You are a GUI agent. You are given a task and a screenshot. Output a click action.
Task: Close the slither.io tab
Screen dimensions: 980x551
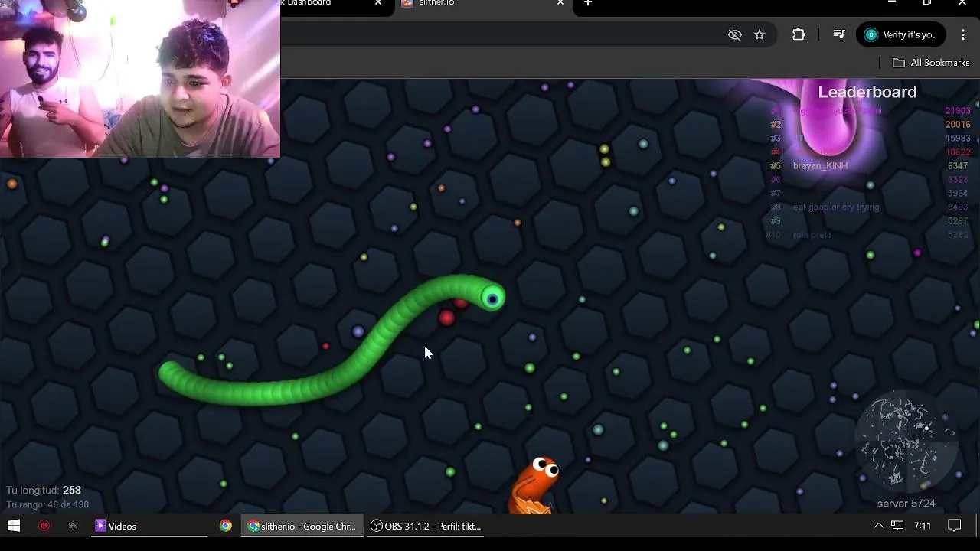click(x=560, y=3)
